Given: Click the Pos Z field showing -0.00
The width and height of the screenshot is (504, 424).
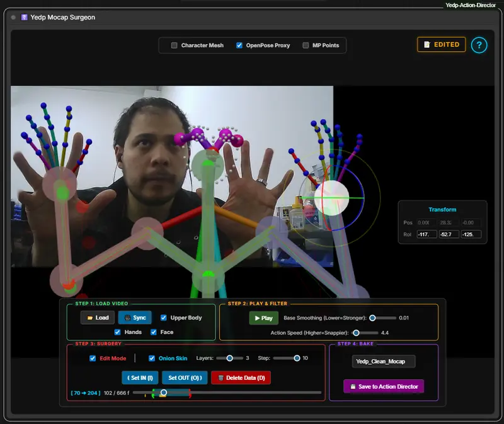Looking at the screenshot, I should pos(471,222).
